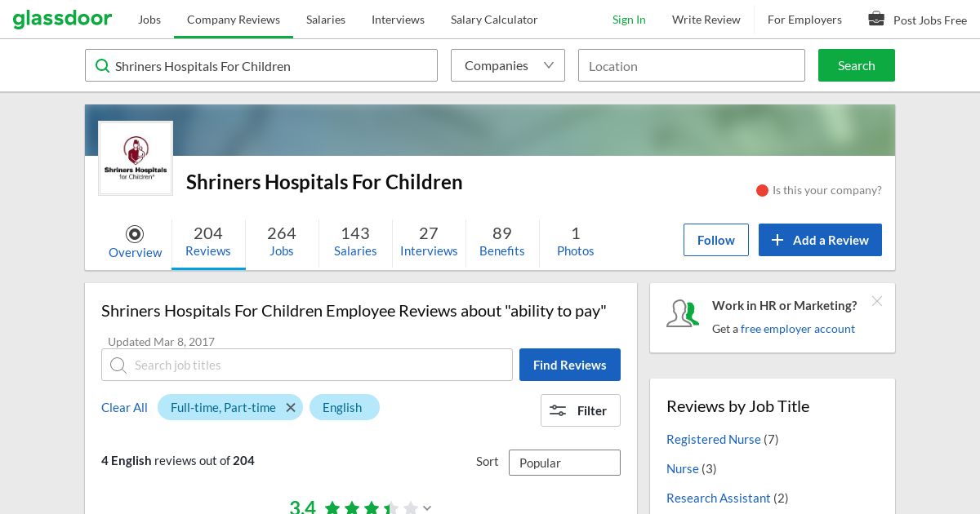Screen dimensions: 980x514
Task: Expand the 3.4 rating details chevron
Action: [x=427, y=507]
